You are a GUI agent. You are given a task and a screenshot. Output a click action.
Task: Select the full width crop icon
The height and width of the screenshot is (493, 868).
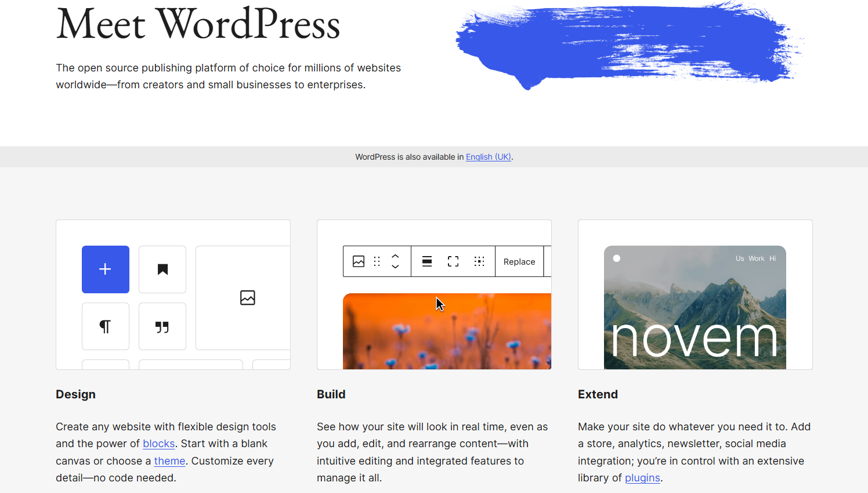pyautogui.click(x=453, y=261)
